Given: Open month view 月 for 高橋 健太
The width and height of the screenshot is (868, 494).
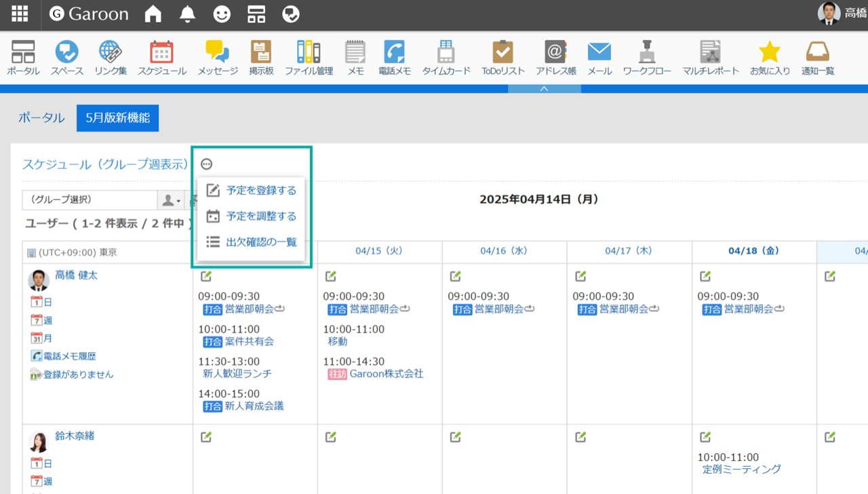Looking at the screenshot, I should click(x=41, y=338).
